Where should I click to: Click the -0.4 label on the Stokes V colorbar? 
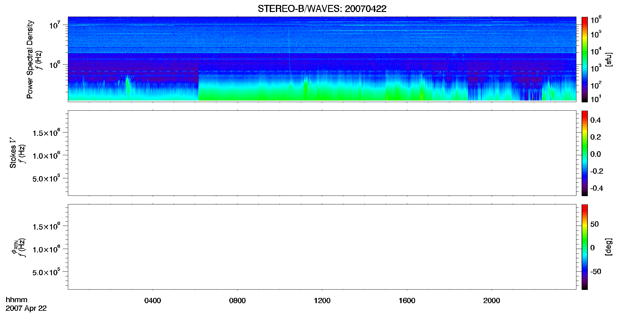tap(597, 188)
